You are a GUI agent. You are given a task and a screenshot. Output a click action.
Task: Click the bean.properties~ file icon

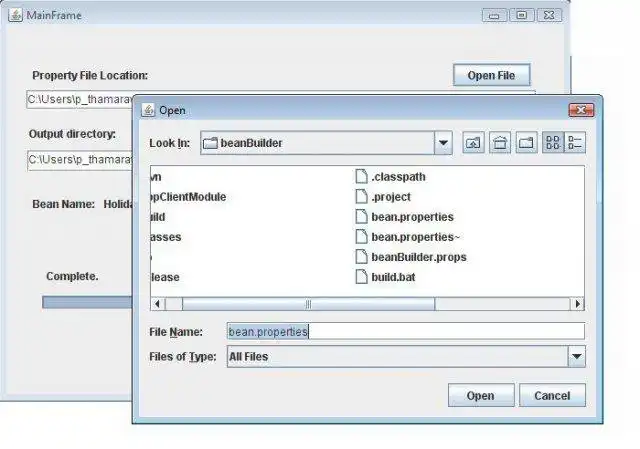click(x=361, y=237)
